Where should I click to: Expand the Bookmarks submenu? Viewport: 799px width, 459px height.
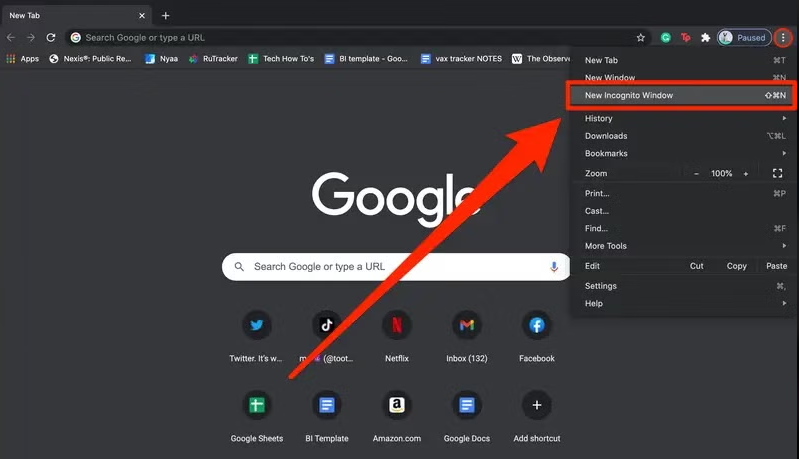[x=683, y=153]
